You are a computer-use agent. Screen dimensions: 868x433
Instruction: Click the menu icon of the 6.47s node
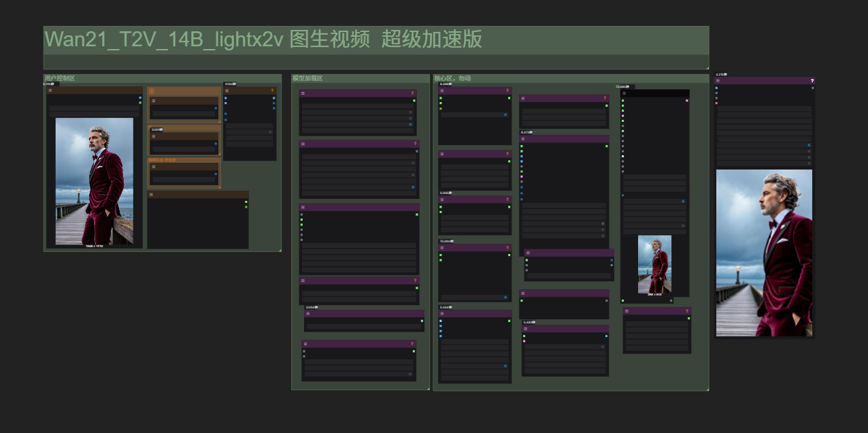524,139
